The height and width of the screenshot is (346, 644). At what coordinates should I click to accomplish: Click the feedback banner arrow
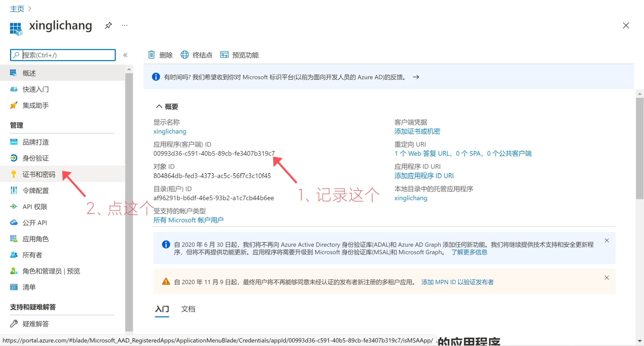(416, 77)
